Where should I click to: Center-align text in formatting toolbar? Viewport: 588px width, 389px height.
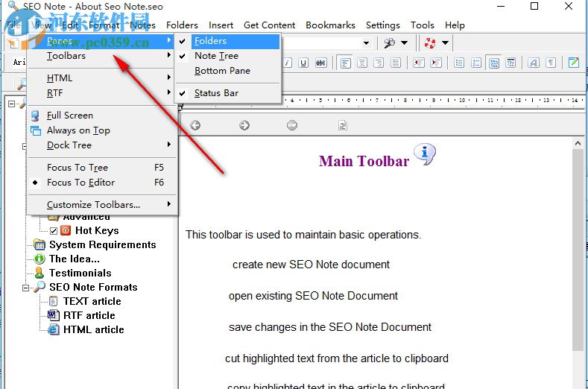[362, 63]
